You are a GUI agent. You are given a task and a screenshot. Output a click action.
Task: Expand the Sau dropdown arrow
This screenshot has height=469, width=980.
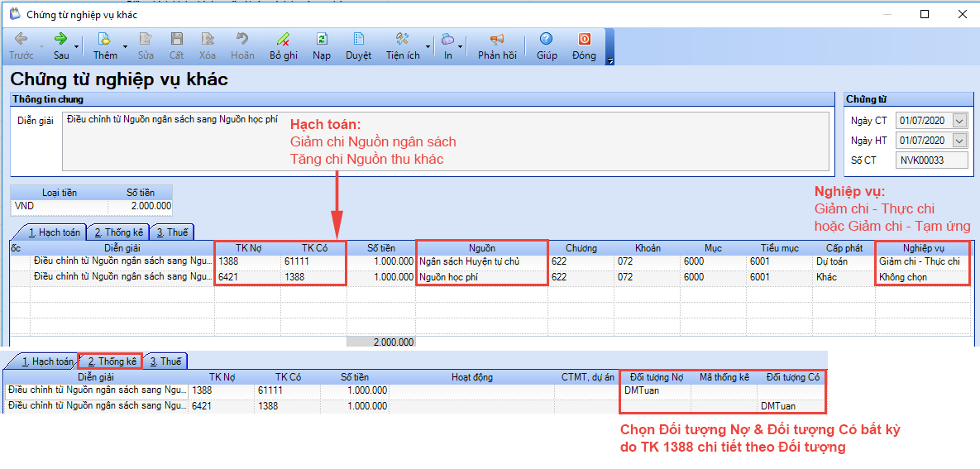(x=76, y=46)
